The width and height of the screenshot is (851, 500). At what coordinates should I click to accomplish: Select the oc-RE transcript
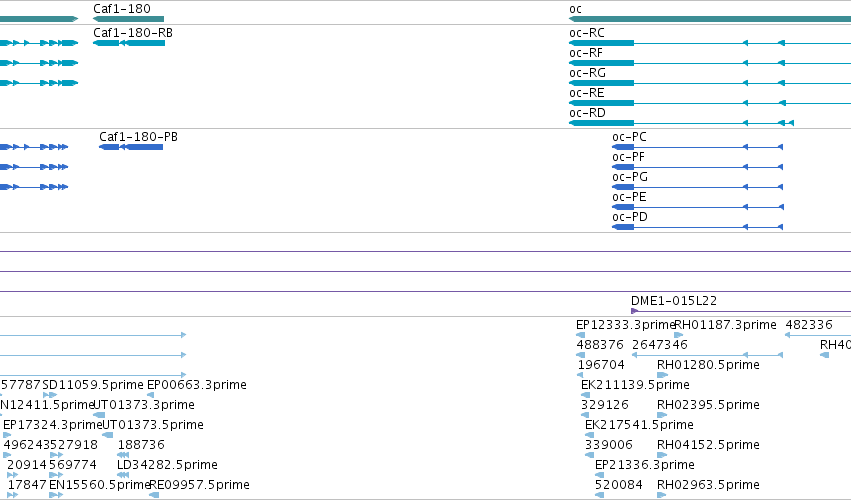pyautogui.click(x=710, y=103)
